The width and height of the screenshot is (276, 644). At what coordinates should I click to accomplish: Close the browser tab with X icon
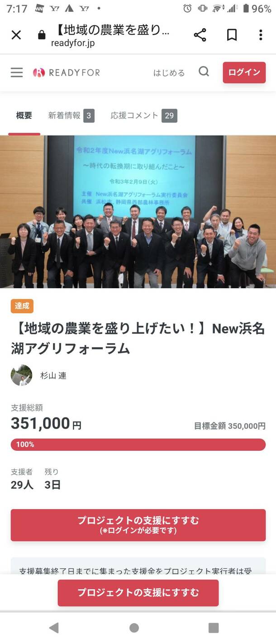point(16,35)
